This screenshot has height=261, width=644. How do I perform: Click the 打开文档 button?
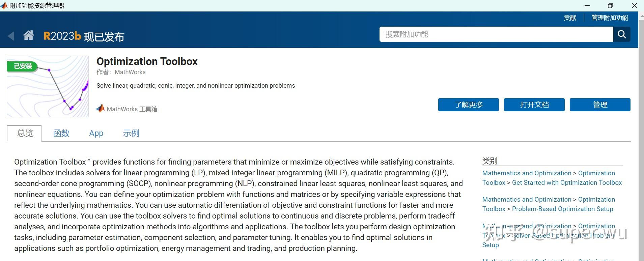click(534, 105)
